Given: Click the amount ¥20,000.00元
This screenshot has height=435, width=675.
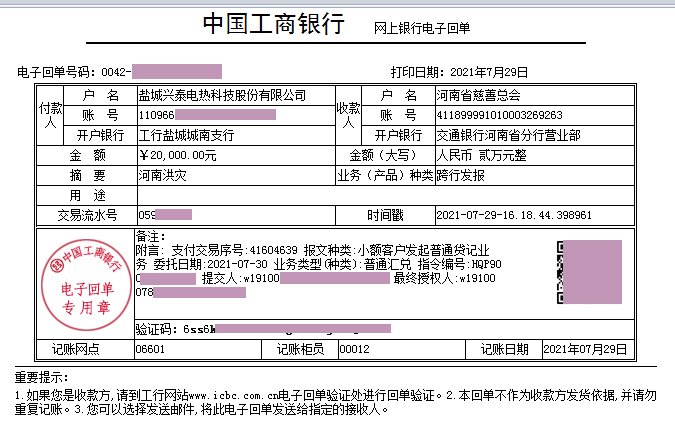Looking at the screenshot, I should point(177,155).
